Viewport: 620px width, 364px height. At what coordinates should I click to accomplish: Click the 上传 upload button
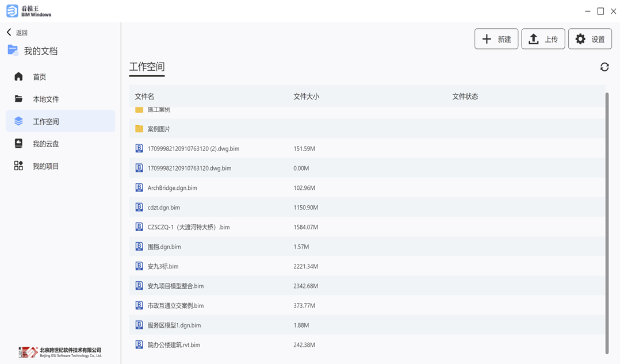pyautogui.click(x=543, y=39)
